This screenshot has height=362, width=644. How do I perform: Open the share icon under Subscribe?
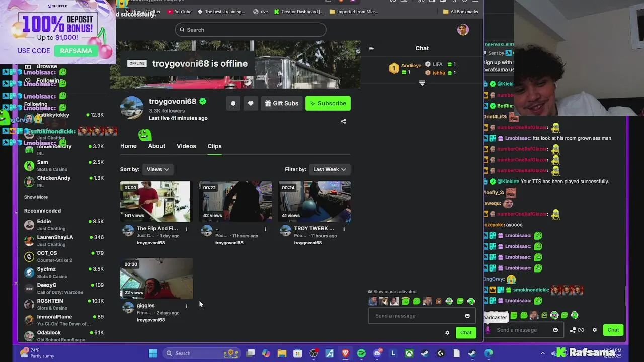pyautogui.click(x=343, y=121)
